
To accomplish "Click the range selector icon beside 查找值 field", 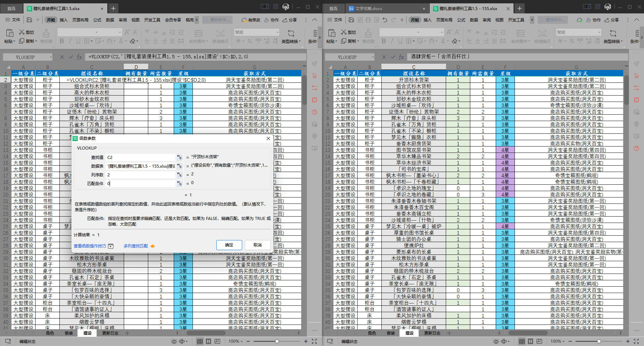I will tap(179, 157).
